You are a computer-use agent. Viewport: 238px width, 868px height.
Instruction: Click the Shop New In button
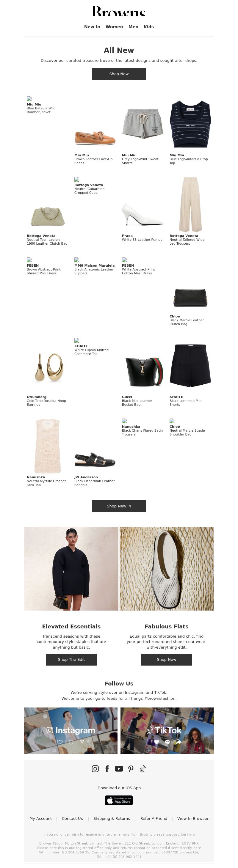tap(119, 506)
